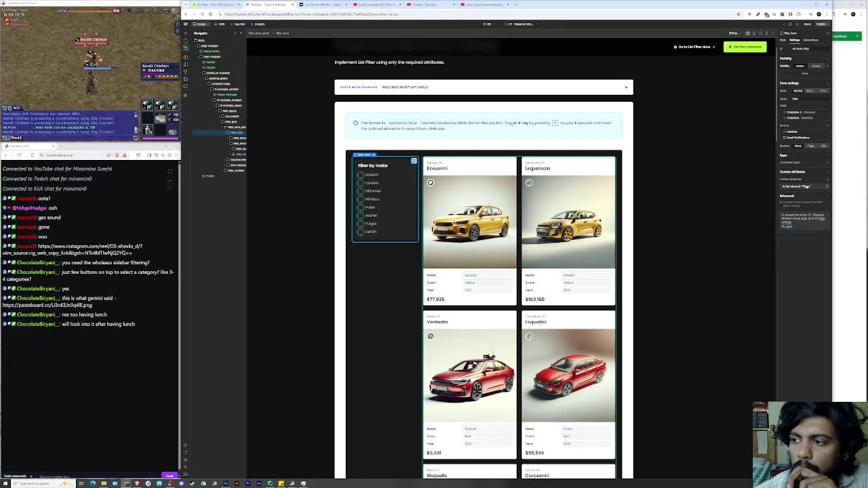Open After Effects from the taskbar
868x488 pixels.
click(x=259, y=483)
